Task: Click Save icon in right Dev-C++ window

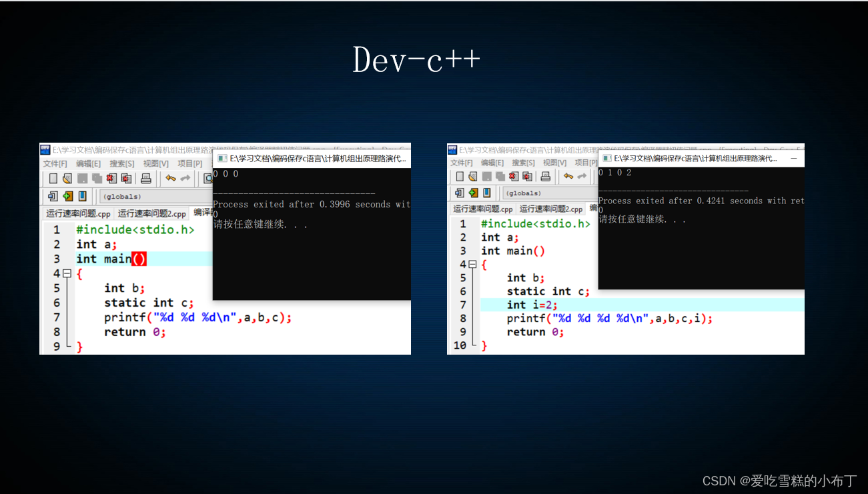Action: 486,176
